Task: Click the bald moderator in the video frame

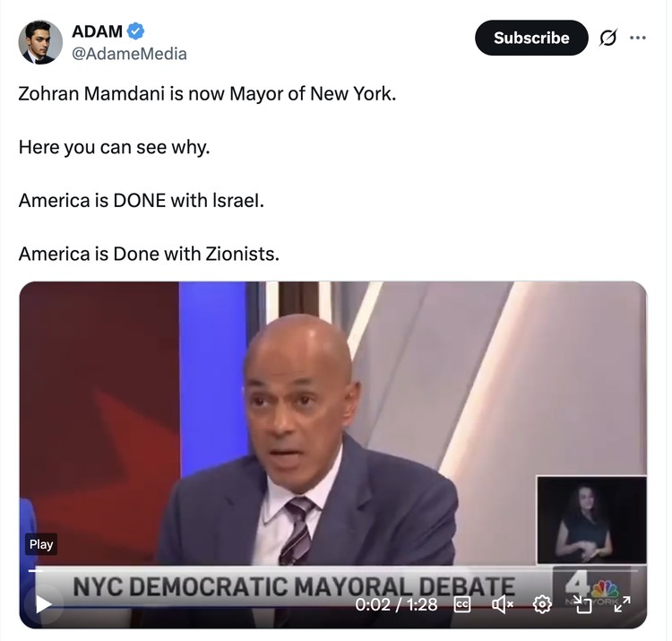Action: coord(306,442)
